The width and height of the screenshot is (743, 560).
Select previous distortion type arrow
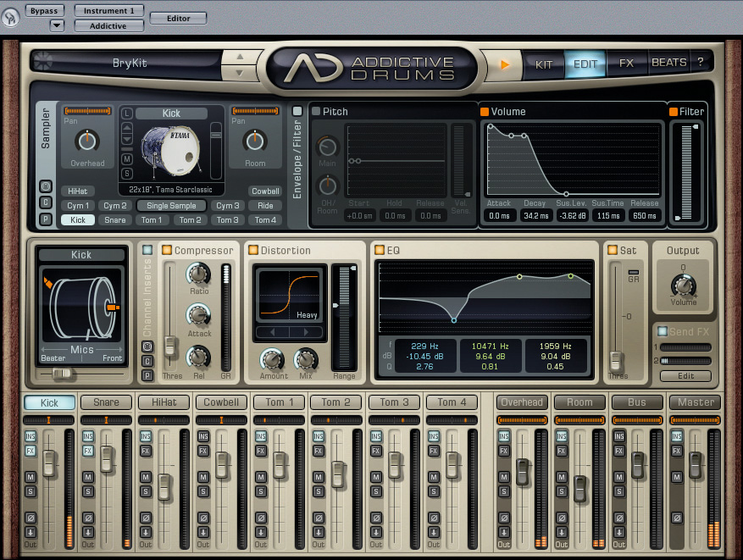click(273, 332)
